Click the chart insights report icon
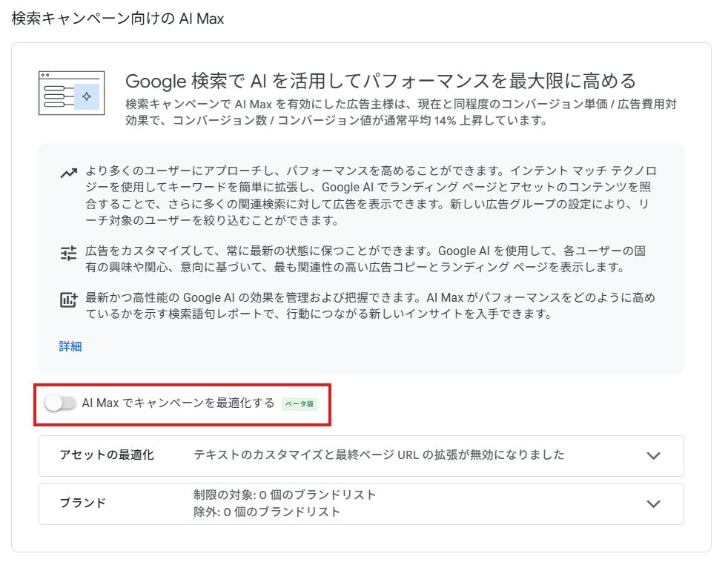 69,300
